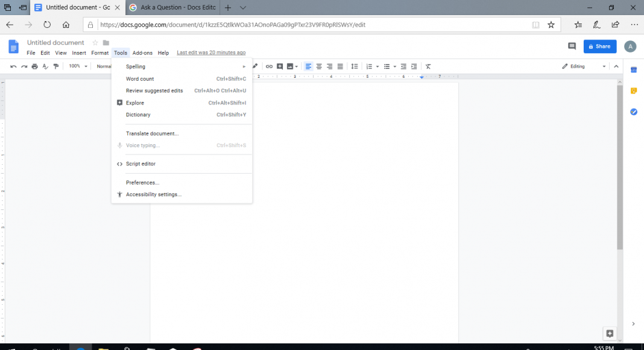Image resolution: width=644 pixels, height=350 pixels.
Task: Increase indent using toolbar icon
Action: 414,66
